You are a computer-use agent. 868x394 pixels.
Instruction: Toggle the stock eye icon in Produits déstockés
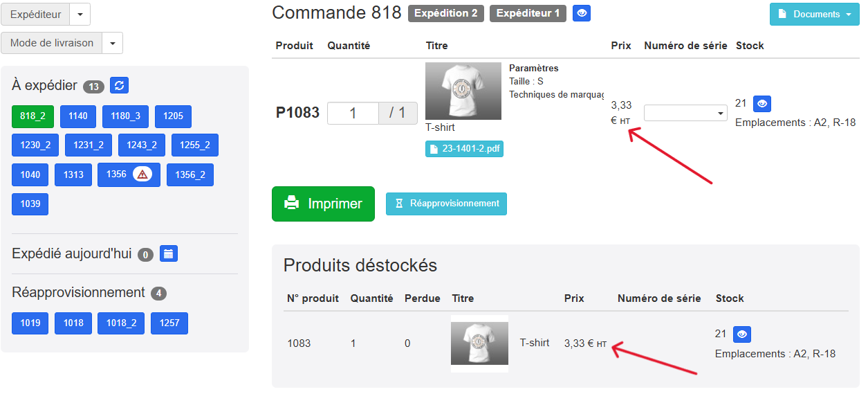[x=742, y=334]
